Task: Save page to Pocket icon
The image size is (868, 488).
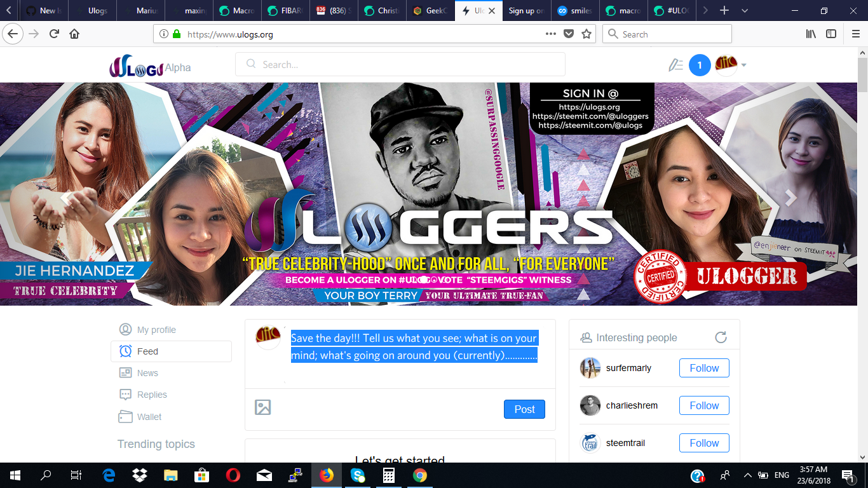Action: (569, 34)
